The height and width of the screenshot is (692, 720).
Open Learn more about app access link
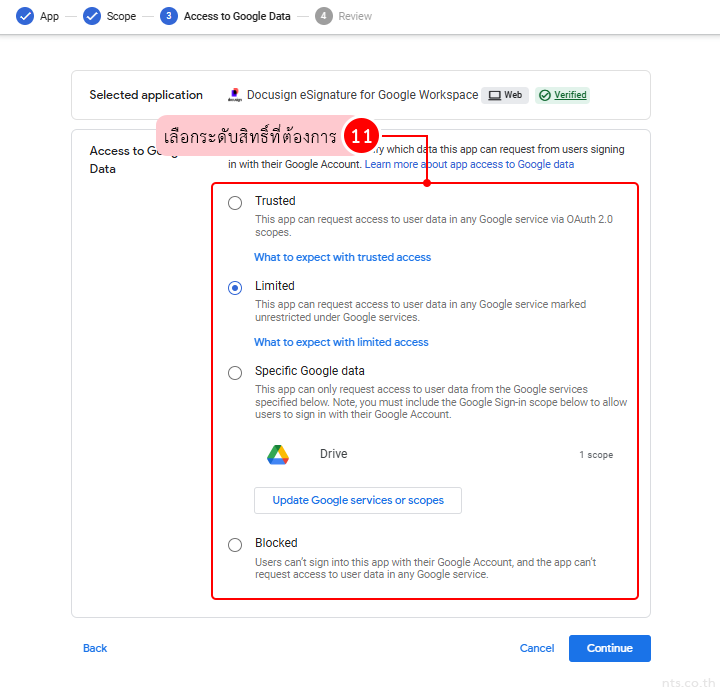[469, 164]
